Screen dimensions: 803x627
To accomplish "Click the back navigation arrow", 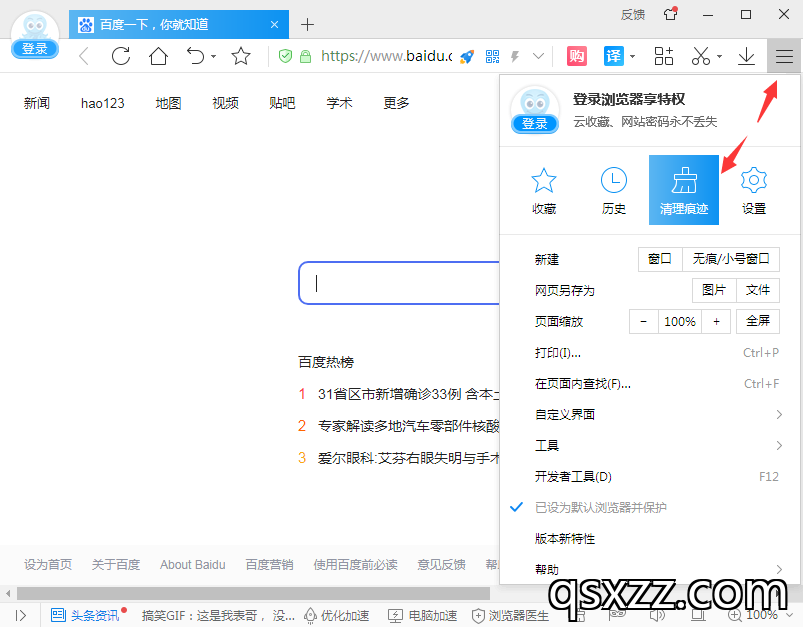I will point(84,56).
